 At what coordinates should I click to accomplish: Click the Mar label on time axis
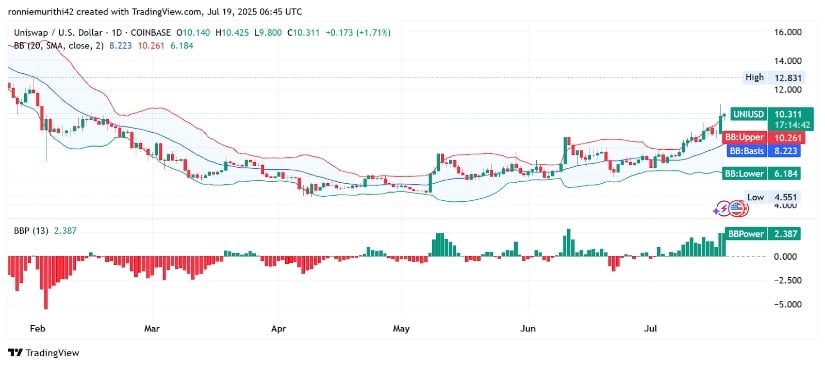click(153, 329)
